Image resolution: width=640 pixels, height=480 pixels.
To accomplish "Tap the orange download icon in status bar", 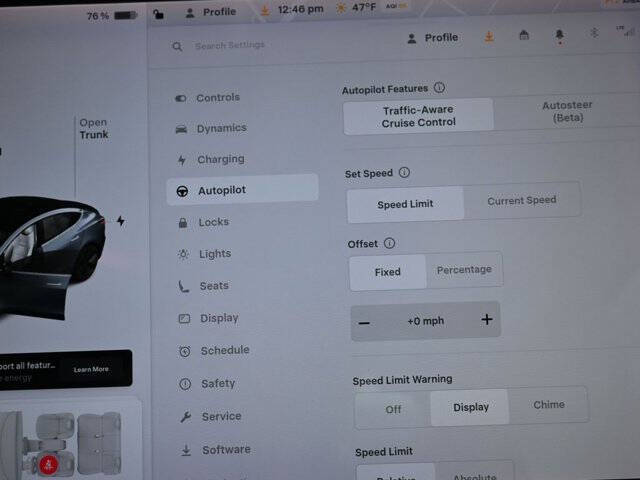I will point(265,11).
